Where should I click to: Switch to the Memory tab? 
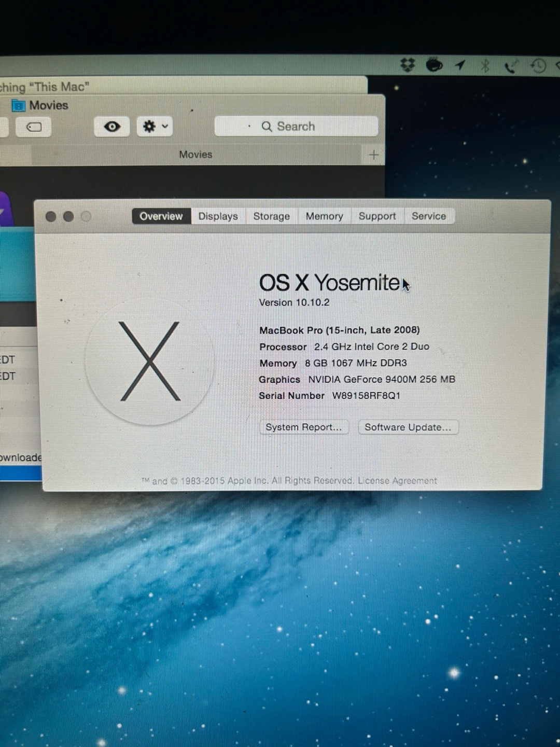coord(324,216)
